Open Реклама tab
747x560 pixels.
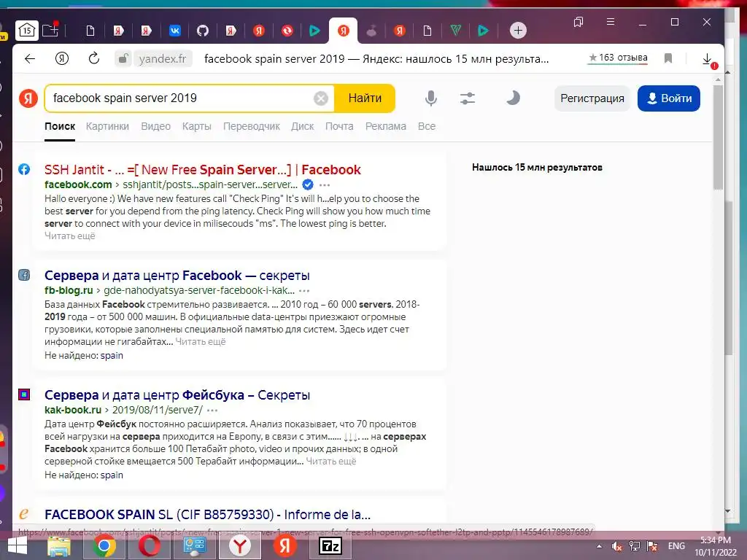(385, 126)
